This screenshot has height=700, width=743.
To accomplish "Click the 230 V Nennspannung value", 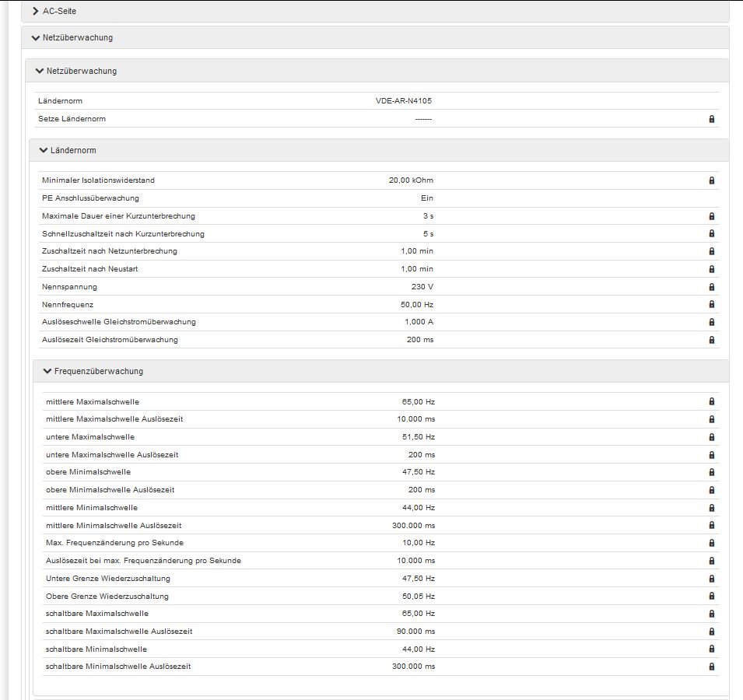I will [422, 286].
